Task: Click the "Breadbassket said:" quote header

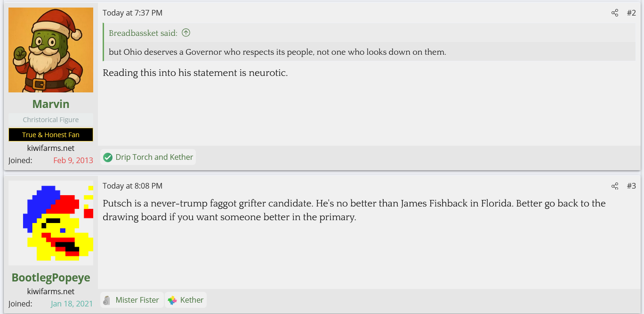Action: (143, 33)
